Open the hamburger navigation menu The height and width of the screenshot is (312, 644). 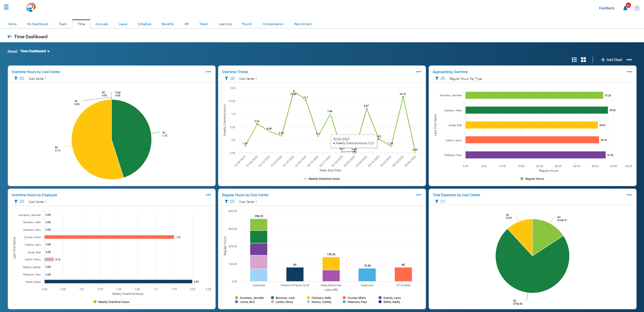tap(6, 7)
